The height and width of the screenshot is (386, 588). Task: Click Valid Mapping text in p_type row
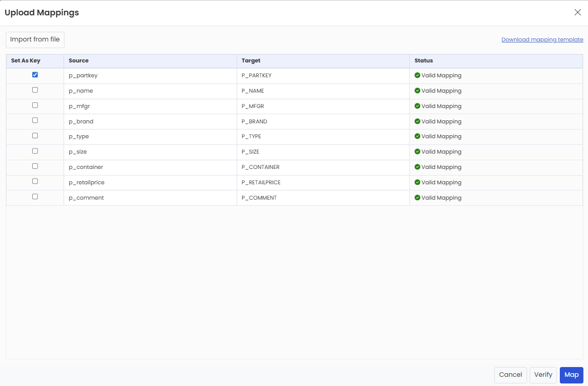(442, 137)
